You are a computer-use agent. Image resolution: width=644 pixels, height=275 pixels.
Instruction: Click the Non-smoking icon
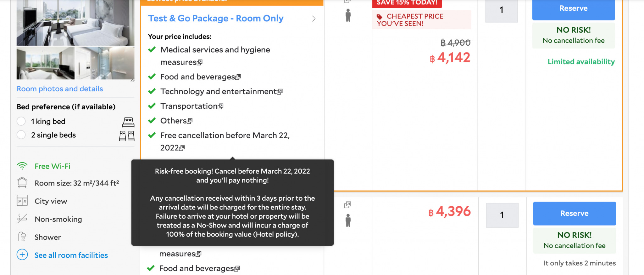(22, 219)
